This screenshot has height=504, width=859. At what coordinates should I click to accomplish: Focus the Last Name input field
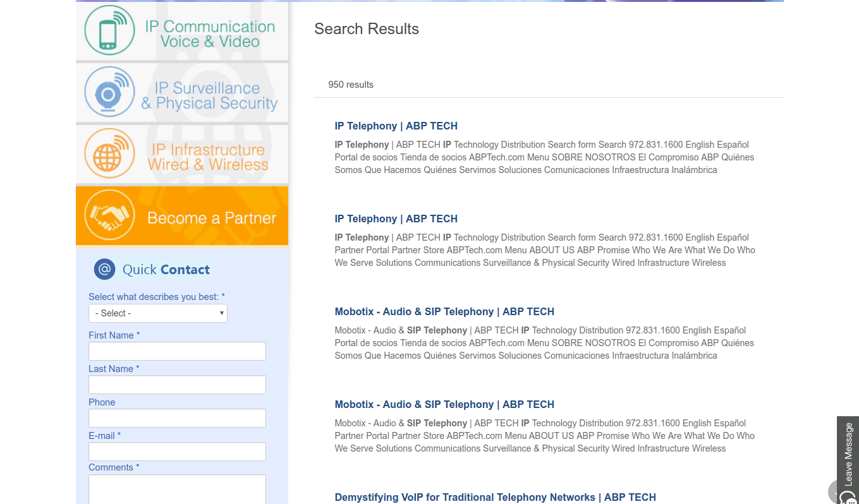point(177,385)
